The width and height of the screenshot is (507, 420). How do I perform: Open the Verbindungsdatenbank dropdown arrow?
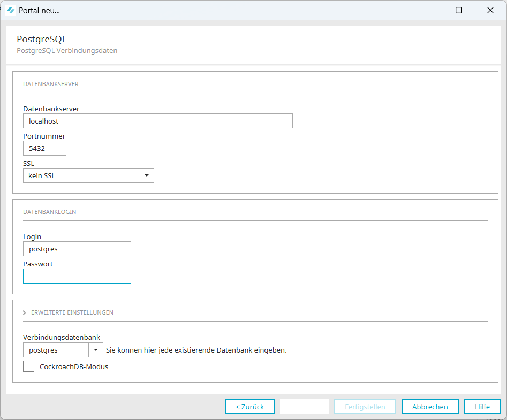point(96,350)
